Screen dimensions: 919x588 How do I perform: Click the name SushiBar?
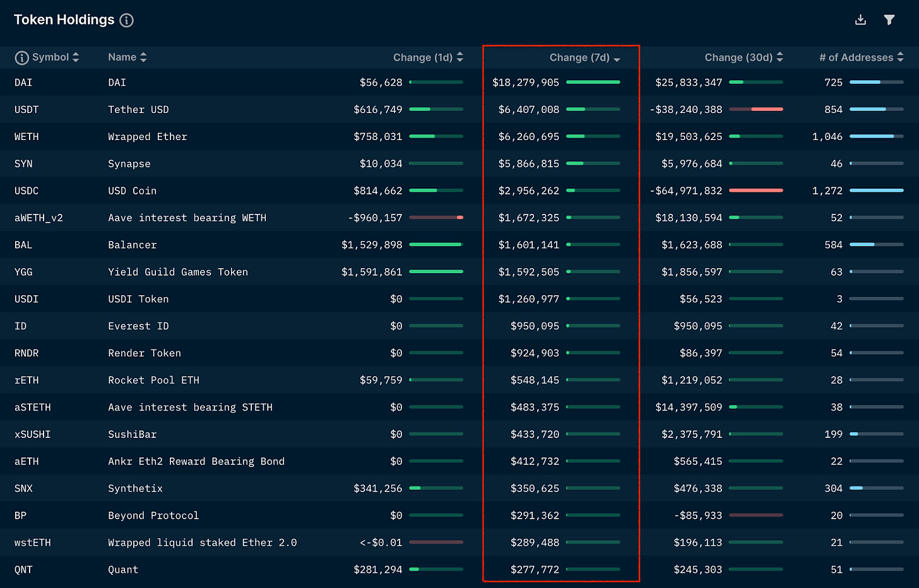[x=133, y=435]
